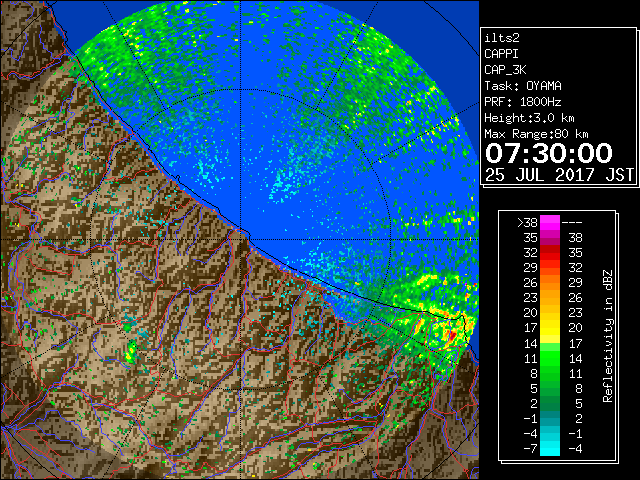The width and height of the screenshot is (640, 480).
Task: Click the 'Height:3.0 km' text
Action: pos(529,118)
